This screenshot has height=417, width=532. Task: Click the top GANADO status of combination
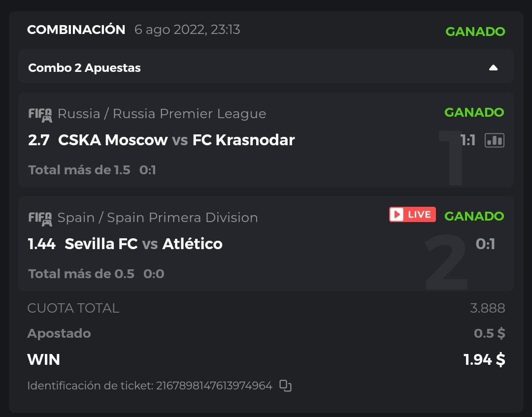[475, 32]
